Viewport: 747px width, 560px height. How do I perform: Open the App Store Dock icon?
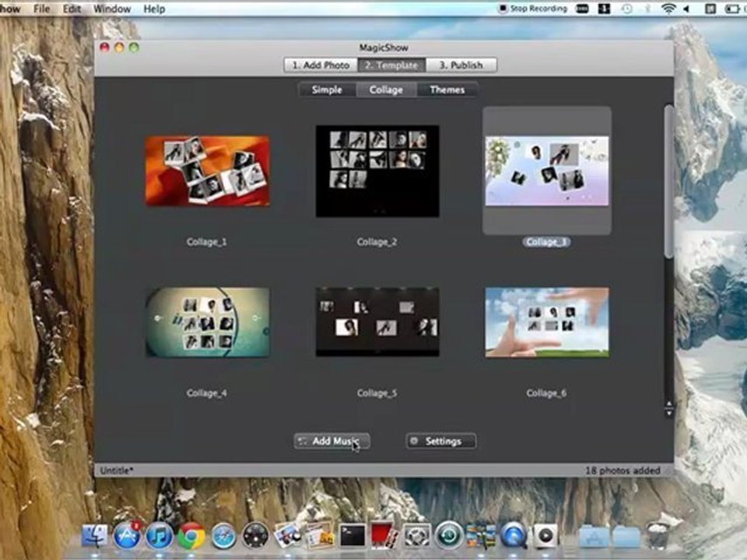(x=127, y=535)
